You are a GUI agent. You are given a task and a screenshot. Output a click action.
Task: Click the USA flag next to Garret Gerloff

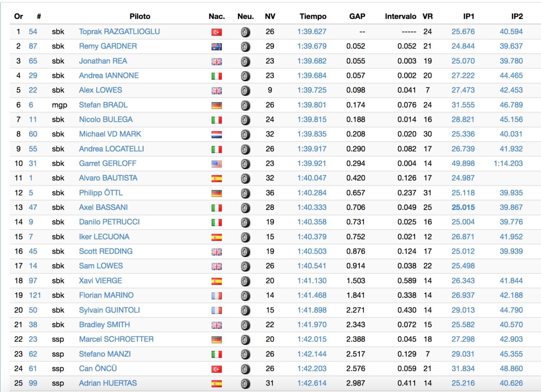(216, 164)
